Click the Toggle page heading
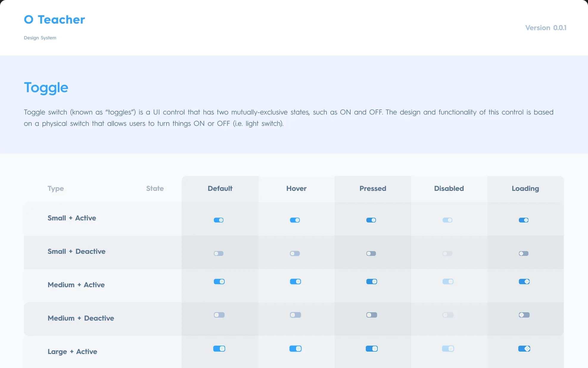Image resolution: width=588 pixels, height=368 pixels. point(46,88)
